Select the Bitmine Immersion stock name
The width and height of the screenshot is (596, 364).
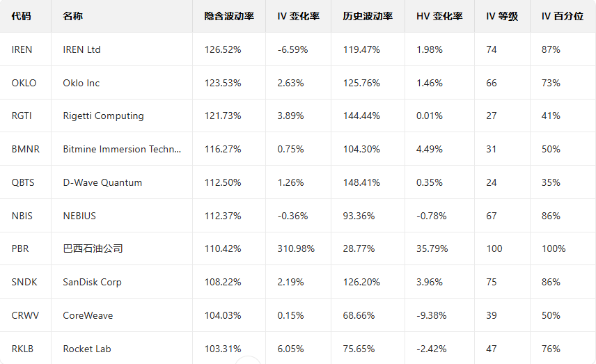tap(122, 149)
